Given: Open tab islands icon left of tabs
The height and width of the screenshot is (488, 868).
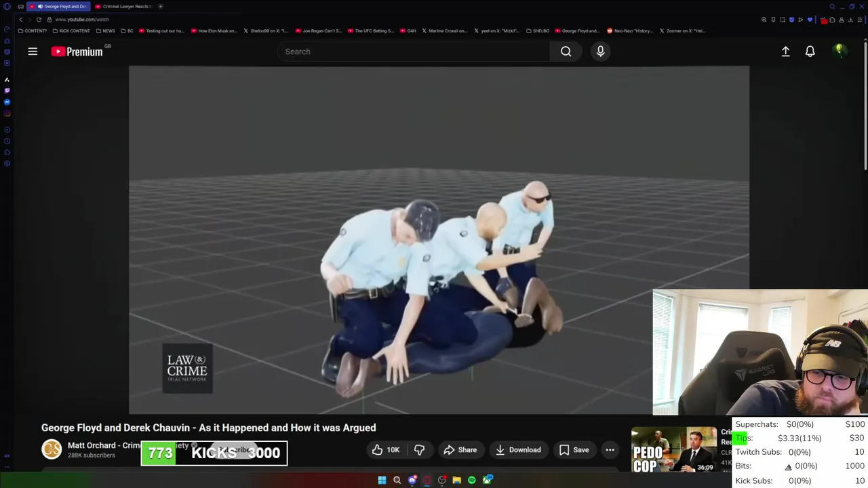Looking at the screenshot, I should point(20,6).
